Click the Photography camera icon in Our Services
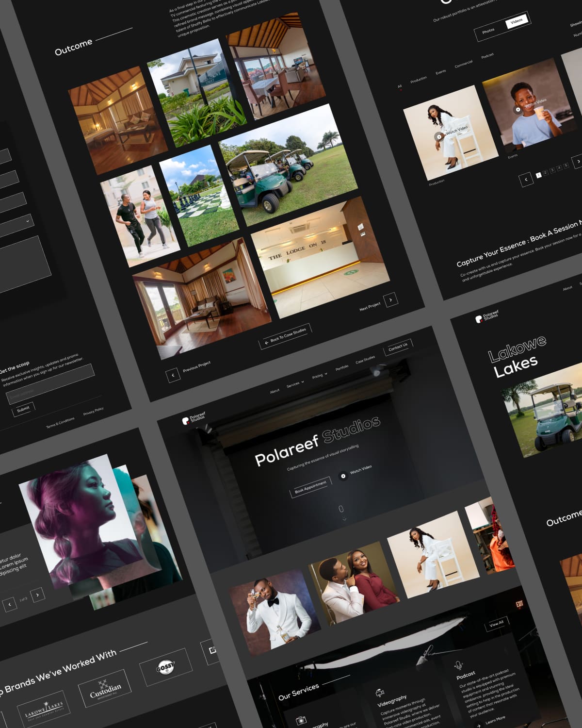582x728 pixels. pos(301,720)
